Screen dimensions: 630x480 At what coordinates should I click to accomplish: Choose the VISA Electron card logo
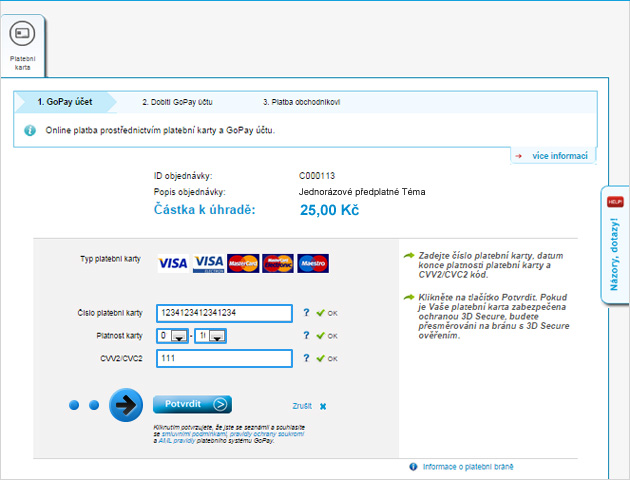(x=208, y=263)
